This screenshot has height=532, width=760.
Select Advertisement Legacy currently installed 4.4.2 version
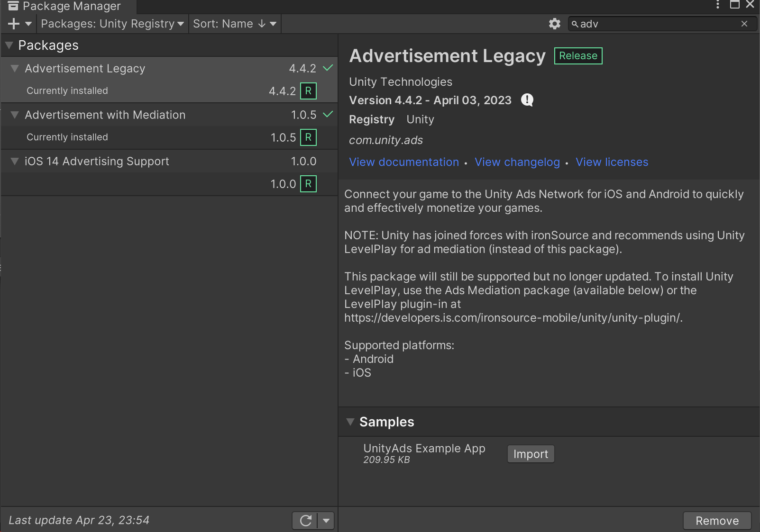(x=169, y=91)
